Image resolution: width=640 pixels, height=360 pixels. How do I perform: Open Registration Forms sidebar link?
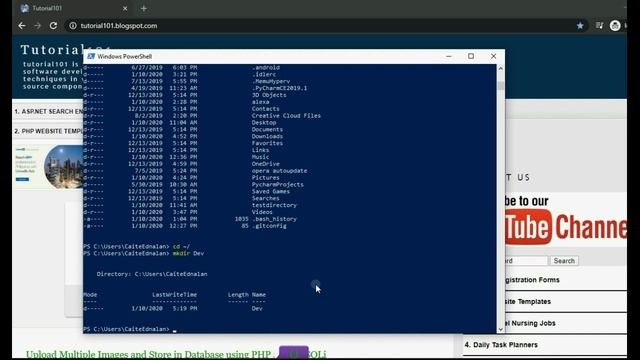click(532, 280)
